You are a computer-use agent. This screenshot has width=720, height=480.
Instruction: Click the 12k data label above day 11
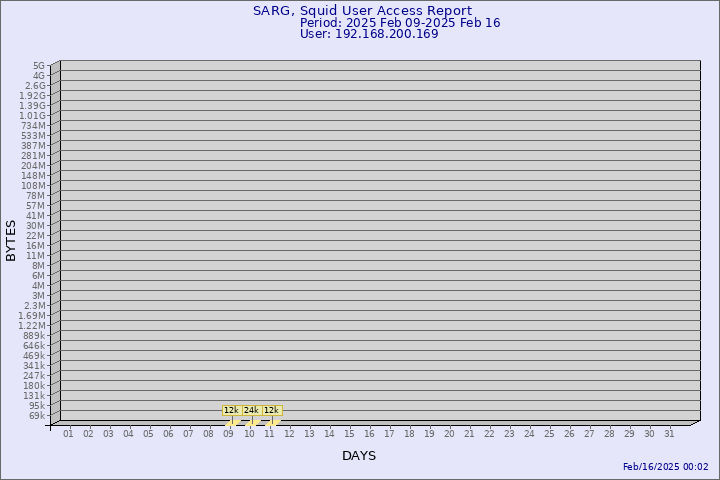tap(271, 410)
